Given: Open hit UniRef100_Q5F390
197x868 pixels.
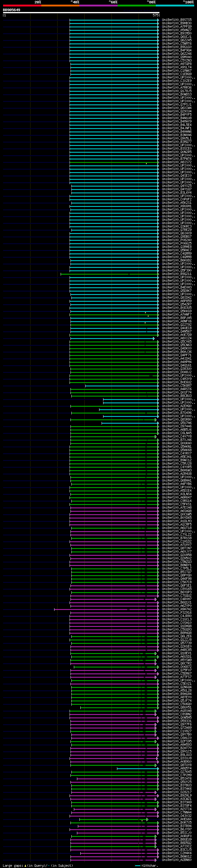Looking at the screenshot, I should [177, 271].
